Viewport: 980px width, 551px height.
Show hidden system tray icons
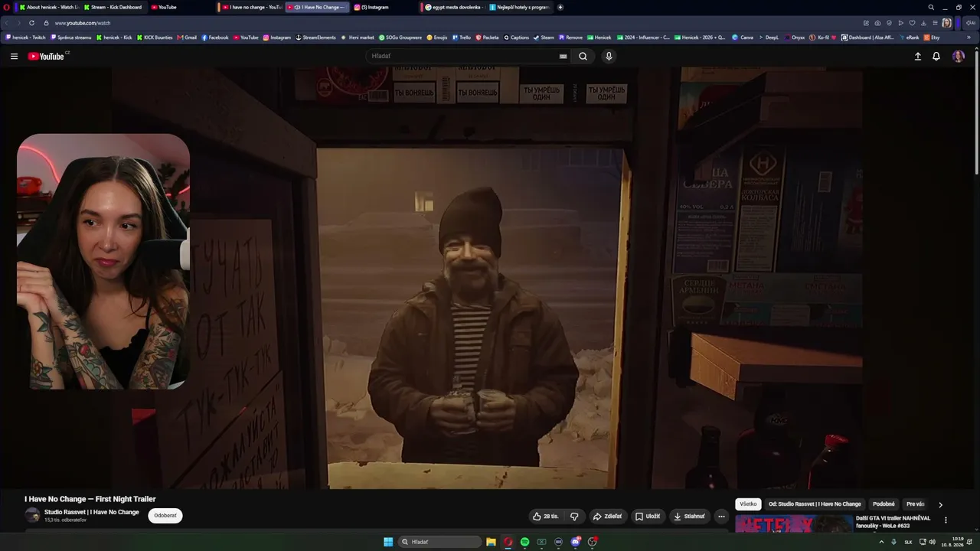click(x=881, y=542)
